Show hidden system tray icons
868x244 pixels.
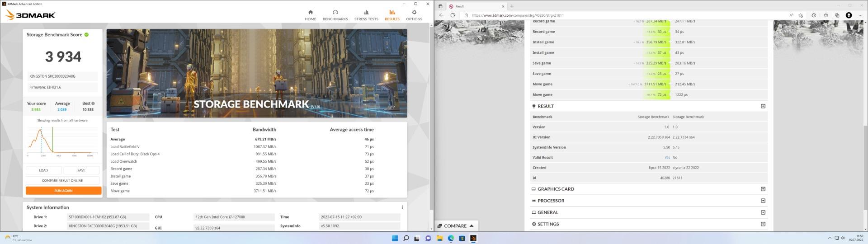click(830, 238)
